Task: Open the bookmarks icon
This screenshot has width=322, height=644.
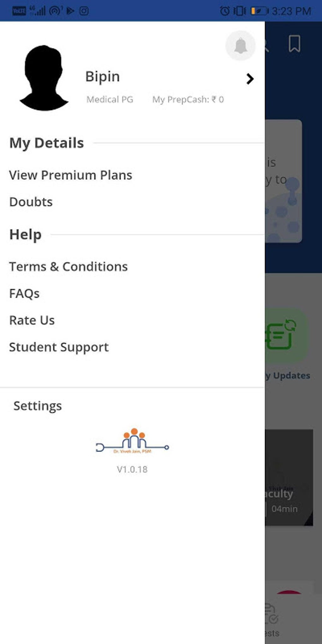Action: coord(294,44)
